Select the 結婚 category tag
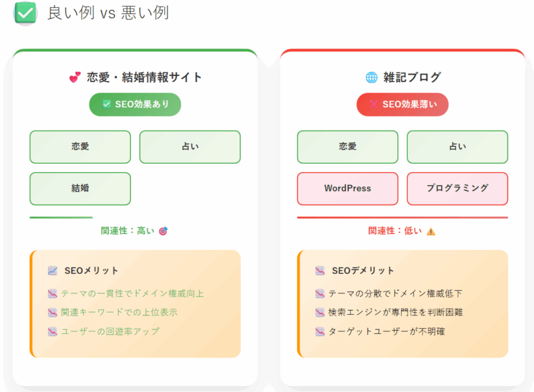534x392 pixels. click(x=80, y=189)
